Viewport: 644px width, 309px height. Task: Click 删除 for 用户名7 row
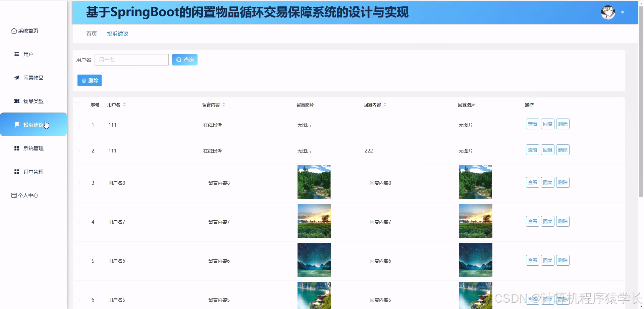[x=563, y=222]
